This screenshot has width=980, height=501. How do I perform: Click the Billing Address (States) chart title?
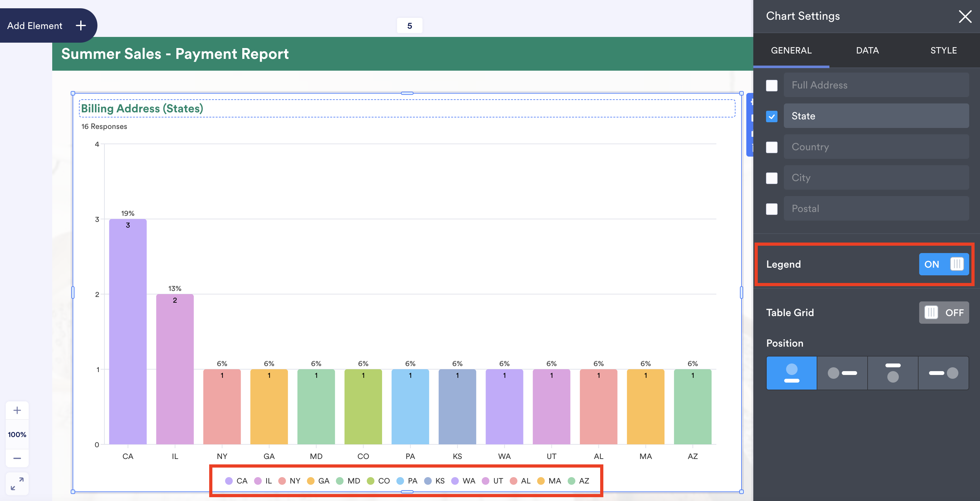pyautogui.click(x=142, y=109)
